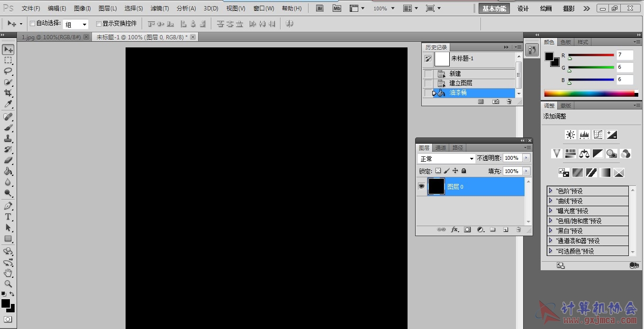The height and width of the screenshot is (329, 644).
Task: Switch to the 设计 workspace
Action: 523,9
